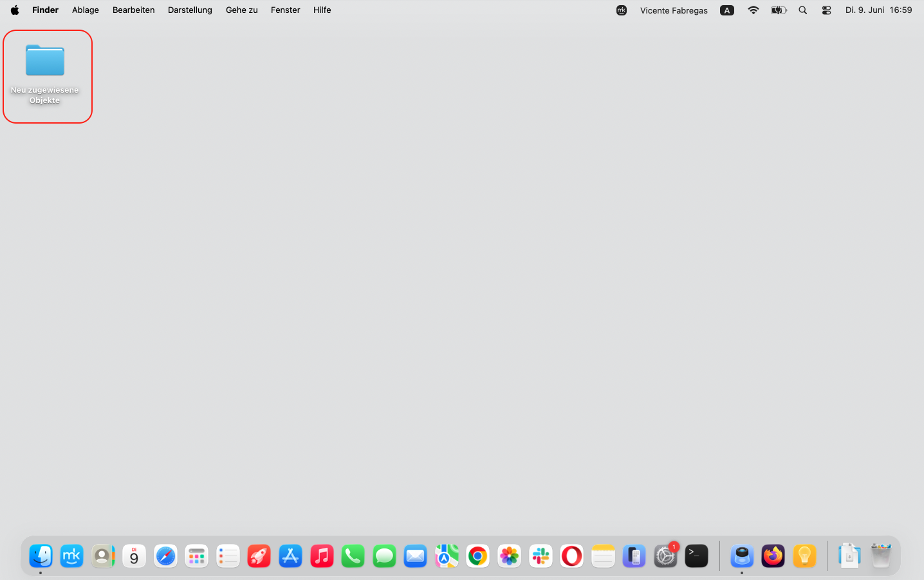Open Contacts app in the Dock

(103, 556)
